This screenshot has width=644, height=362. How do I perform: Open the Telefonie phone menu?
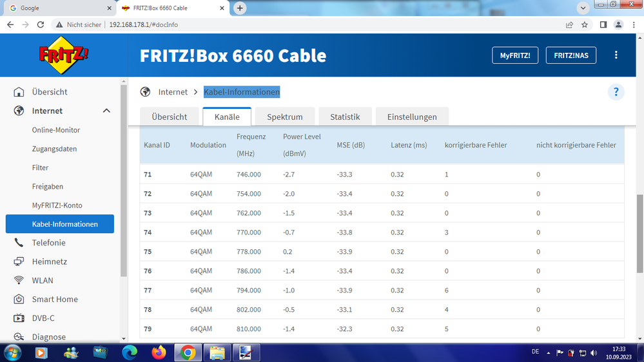[x=48, y=243]
